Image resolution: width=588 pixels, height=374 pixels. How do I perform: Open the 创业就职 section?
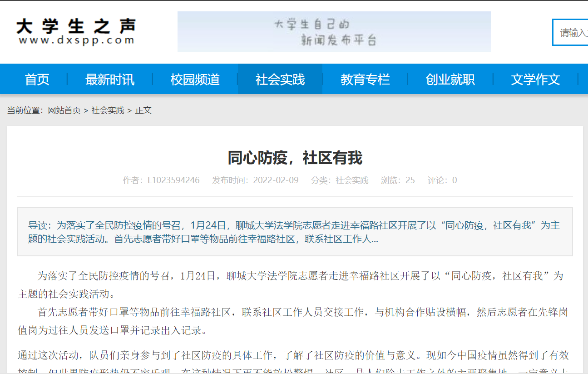point(450,79)
